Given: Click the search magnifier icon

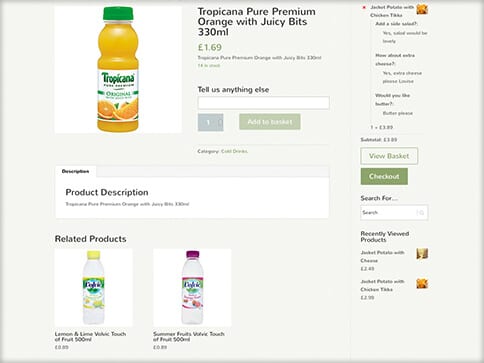Looking at the screenshot, I should click(x=421, y=213).
